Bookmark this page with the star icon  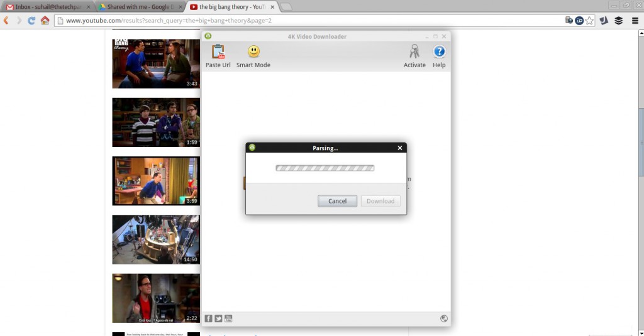point(589,21)
